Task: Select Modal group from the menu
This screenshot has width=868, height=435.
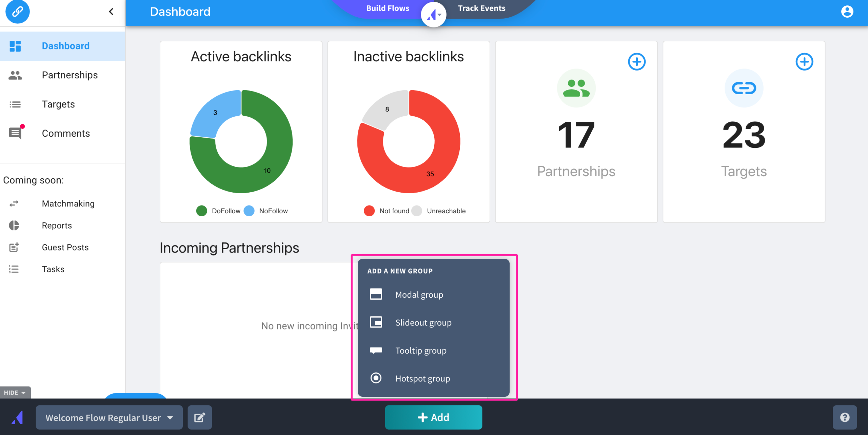Action: pyautogui.click(x=433, y=295)
